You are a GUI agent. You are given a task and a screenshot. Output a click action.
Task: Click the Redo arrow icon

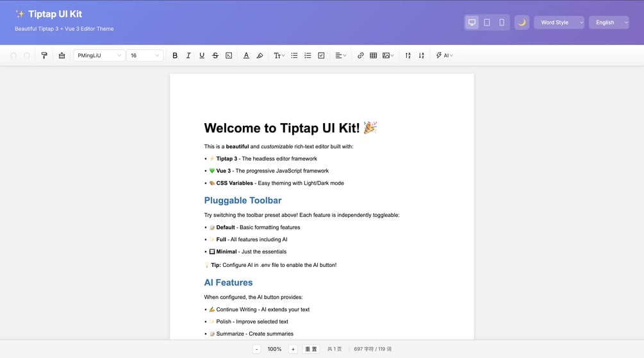tap(27, 55)
